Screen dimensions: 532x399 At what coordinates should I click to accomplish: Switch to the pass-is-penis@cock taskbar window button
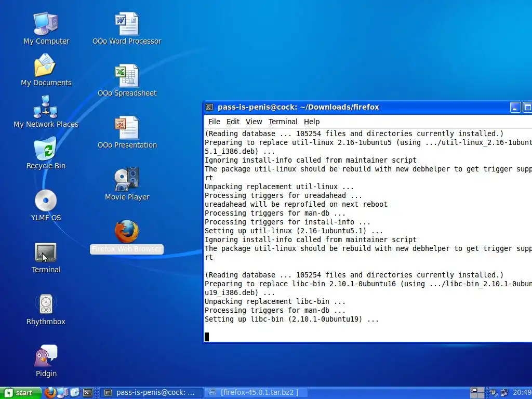[x=152, y=393]
